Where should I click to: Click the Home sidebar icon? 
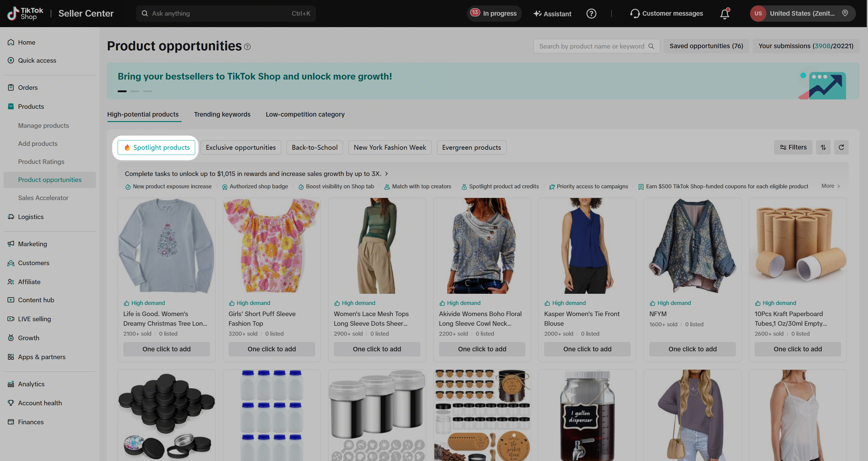[11, 42]
